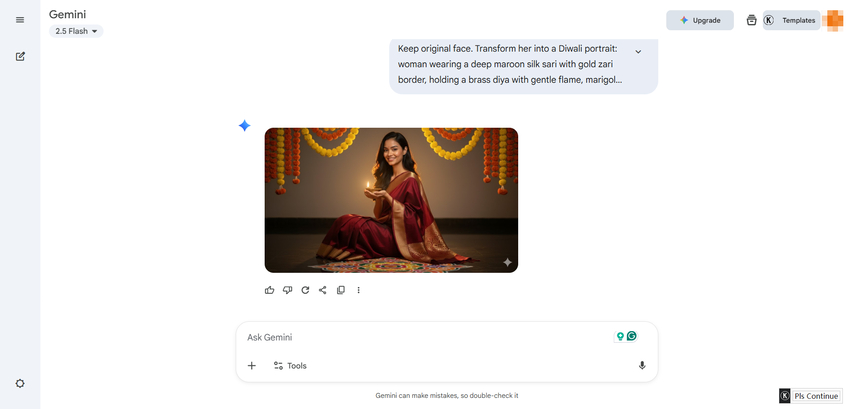Screen dimensions: 854x409
Task: Open the 2.5 Flash model dropdown
Action: pyautogui.click(x=76, y=31)
